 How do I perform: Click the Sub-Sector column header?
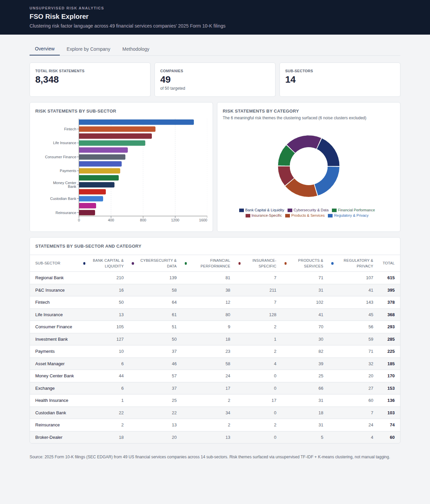click(x=48, y=263)
